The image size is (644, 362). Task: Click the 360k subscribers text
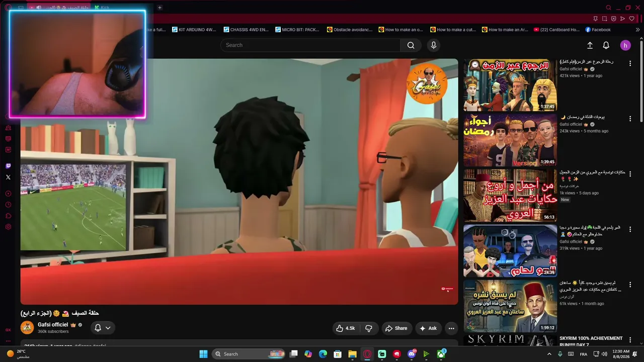click(53, 332)
